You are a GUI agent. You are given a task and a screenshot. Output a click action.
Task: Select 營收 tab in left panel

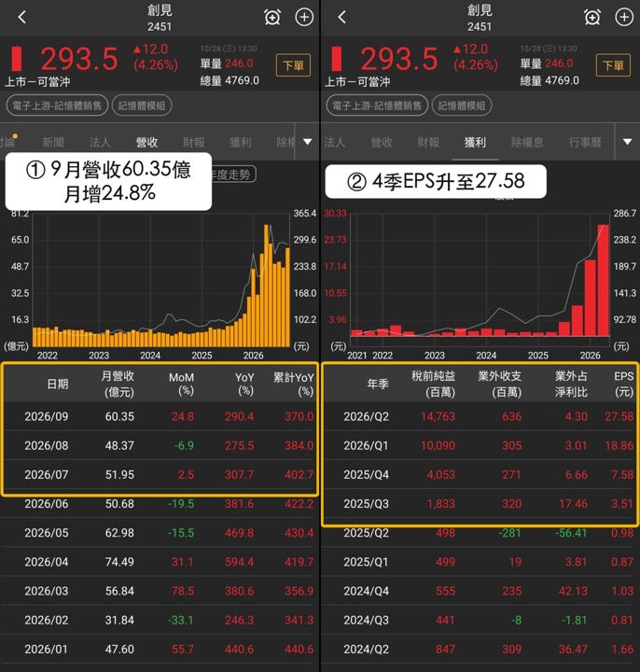tap(146, 142)
